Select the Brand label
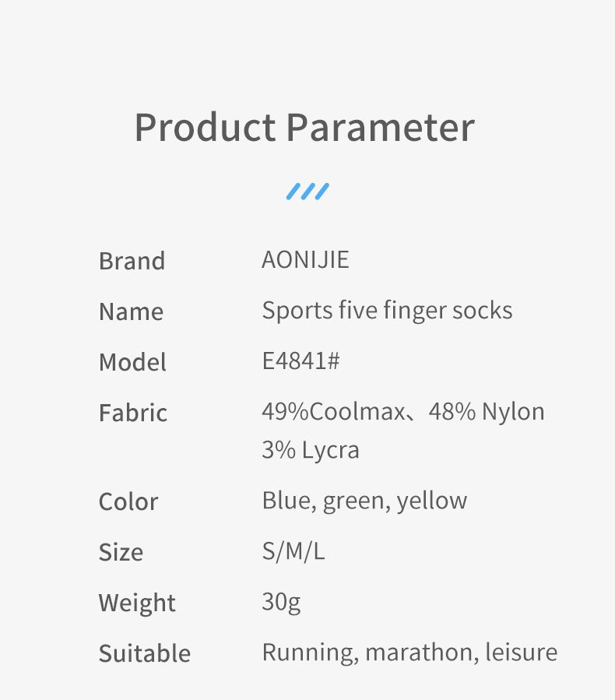615x700 pixels. (x=132, y=261)
